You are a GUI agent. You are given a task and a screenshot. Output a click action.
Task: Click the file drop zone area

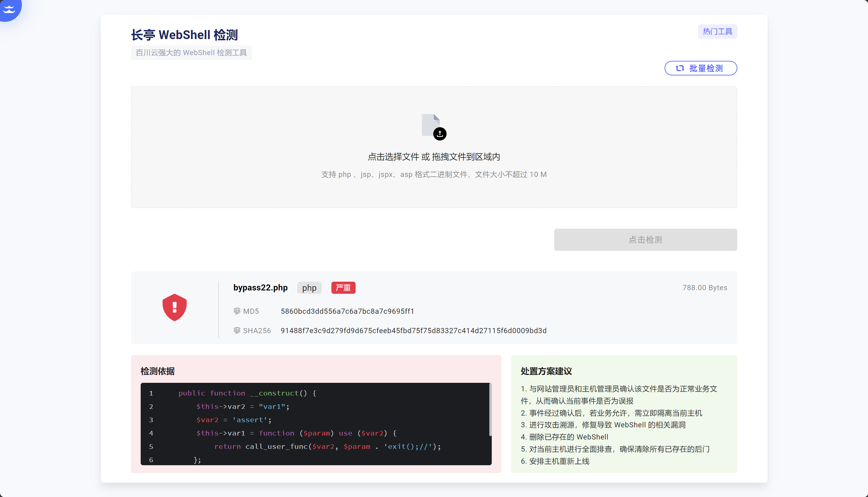[x=434, y=191]
